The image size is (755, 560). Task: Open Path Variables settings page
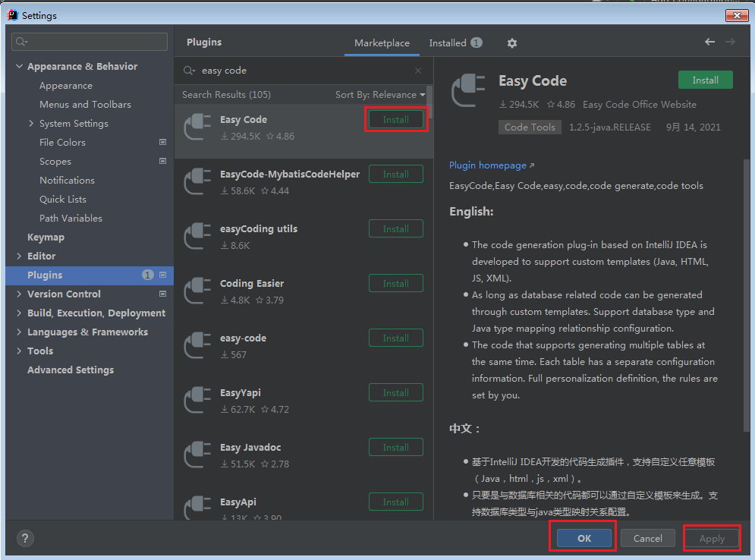point(71,218)
